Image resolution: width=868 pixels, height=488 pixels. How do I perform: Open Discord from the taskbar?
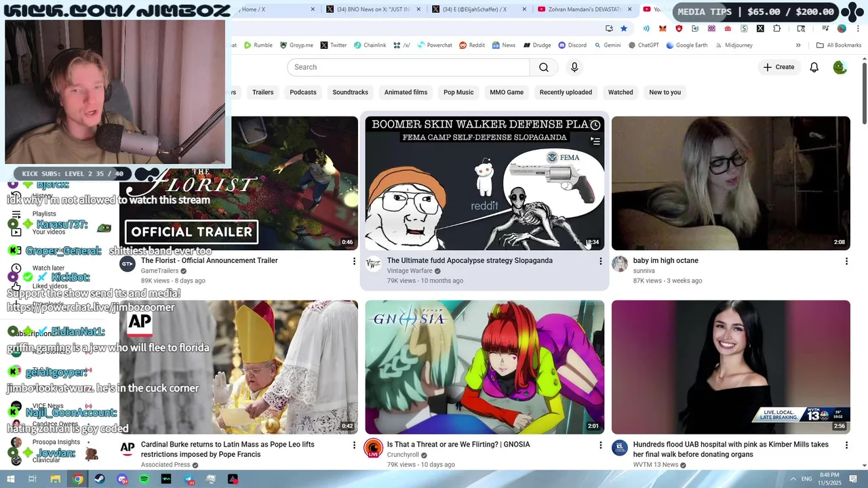click(122, 479)
